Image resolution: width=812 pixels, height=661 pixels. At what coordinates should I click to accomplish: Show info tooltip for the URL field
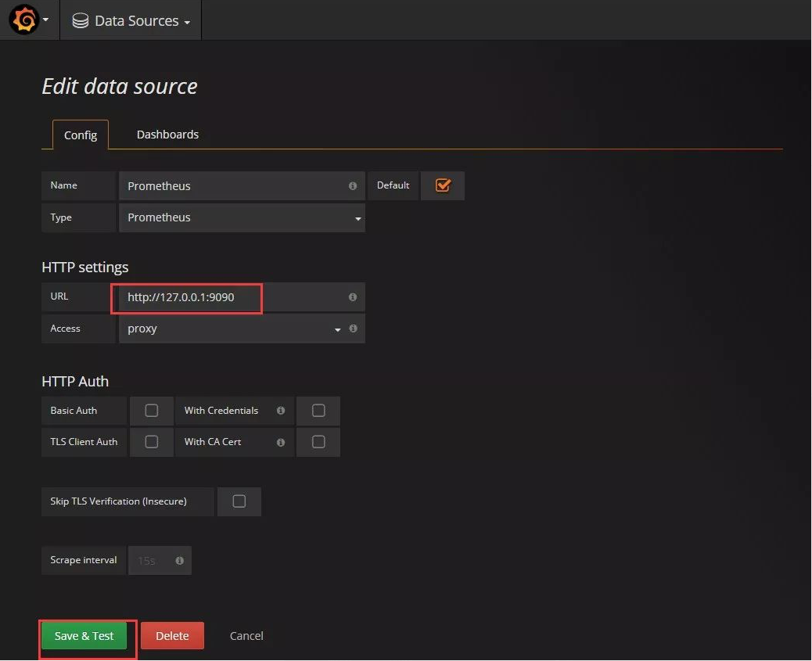coord(353,296)
